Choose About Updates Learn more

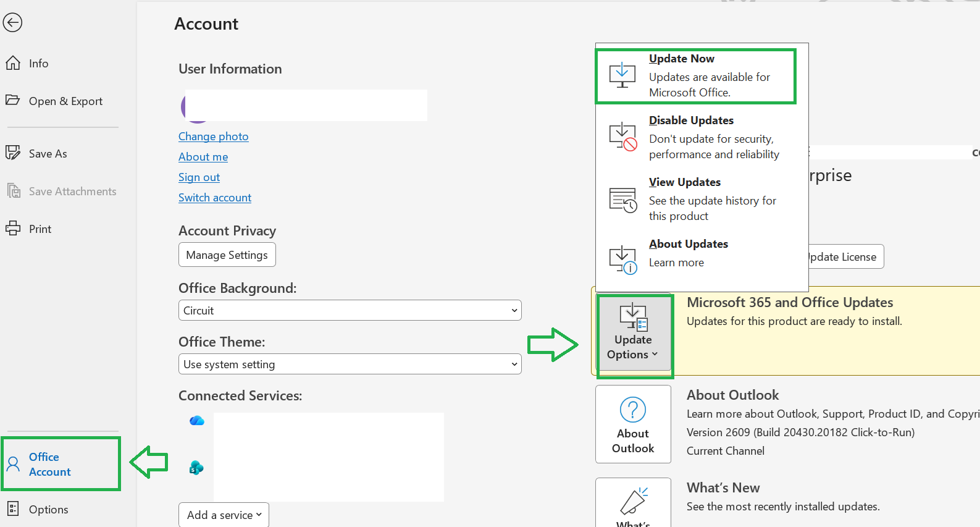coord(689,253)
